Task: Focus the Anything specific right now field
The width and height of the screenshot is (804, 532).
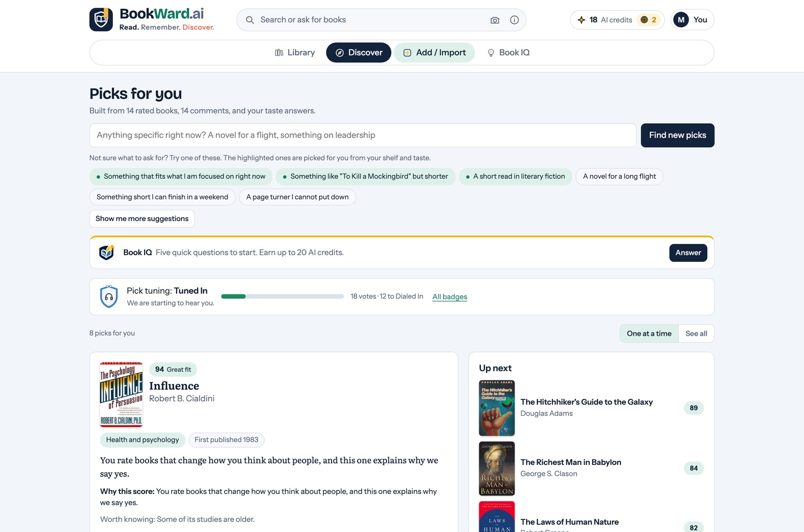Action: 363,135
